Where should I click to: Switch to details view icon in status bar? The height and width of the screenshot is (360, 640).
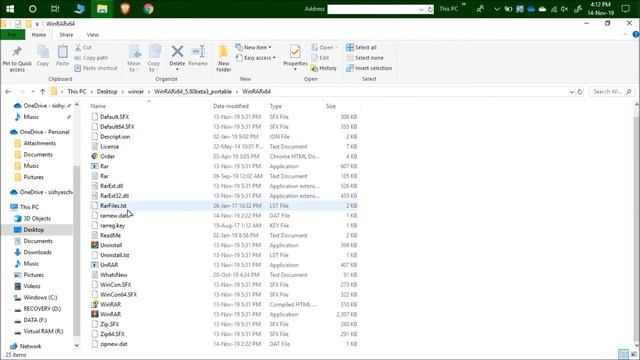(623, 354)
